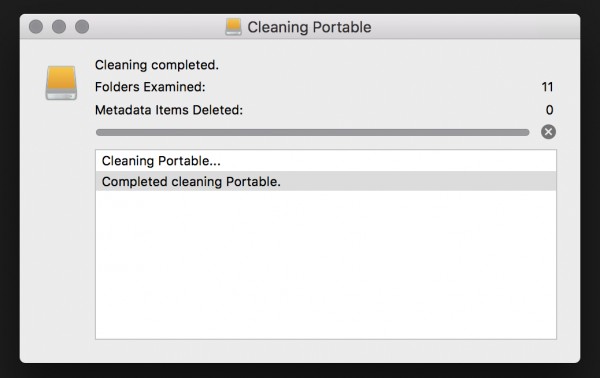Click the round X stop button beside progress bar
This screenshot has height=378, width=600.
coord(548,132)
